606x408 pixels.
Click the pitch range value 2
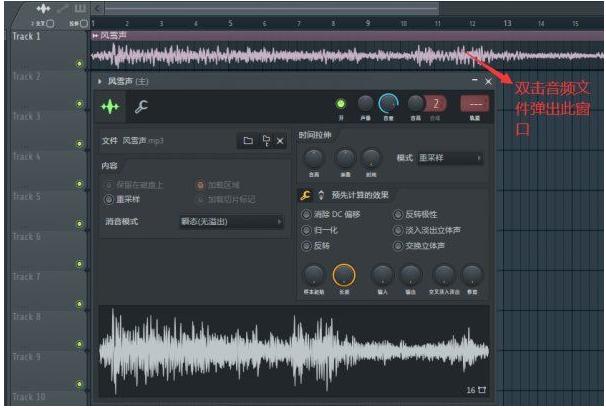(436, 104)
